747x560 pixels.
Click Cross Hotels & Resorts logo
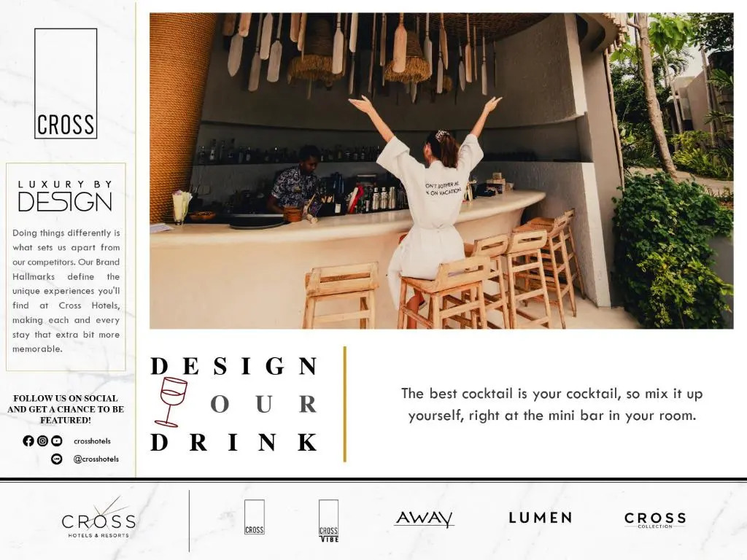tap(98, 520)
